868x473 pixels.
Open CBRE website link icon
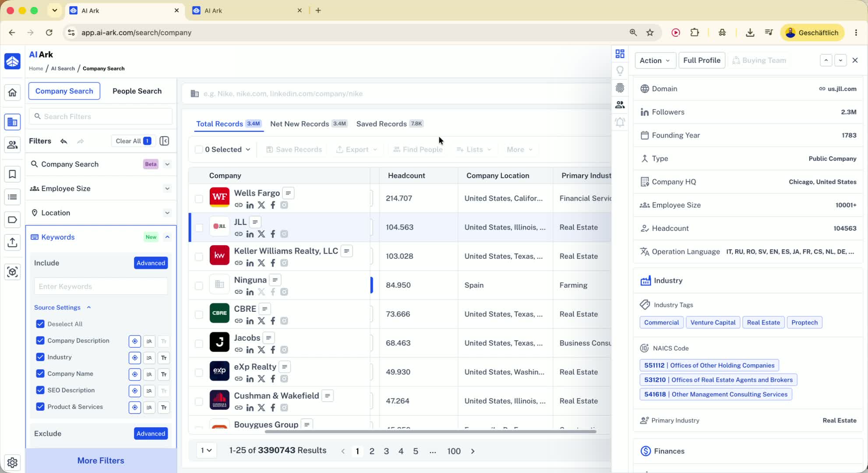coord(239,321)
